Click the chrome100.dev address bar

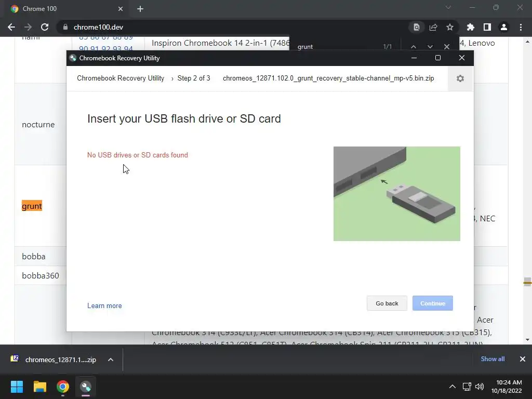234,27
